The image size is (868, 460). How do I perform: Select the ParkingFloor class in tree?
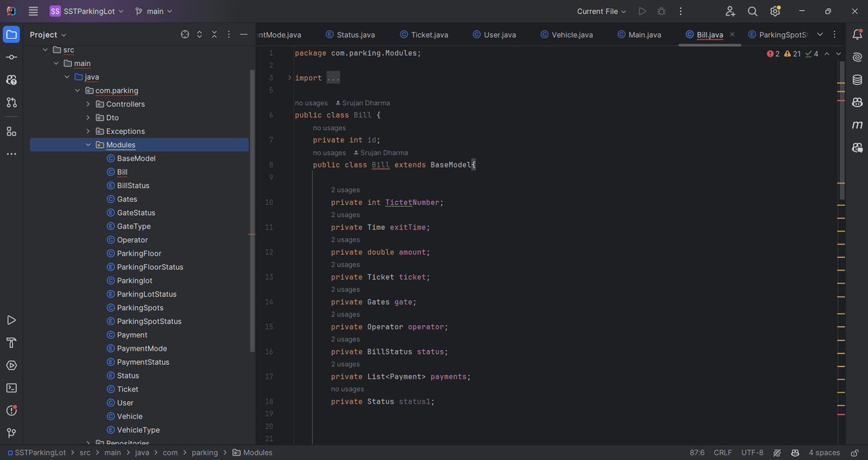(x=139, y=254)
